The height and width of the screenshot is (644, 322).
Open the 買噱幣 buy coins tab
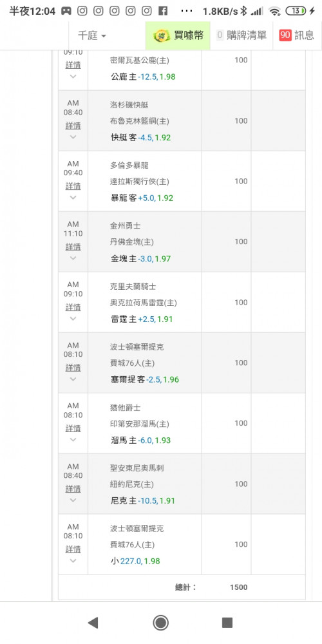[178, 35]
